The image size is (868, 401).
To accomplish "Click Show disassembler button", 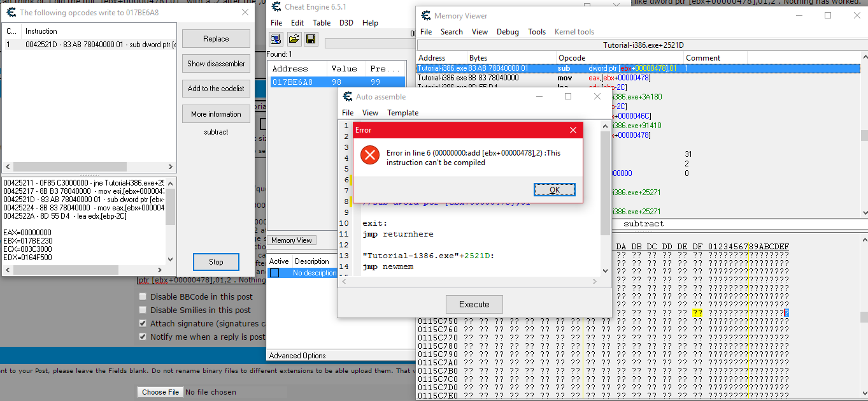I will pos(216,64).
